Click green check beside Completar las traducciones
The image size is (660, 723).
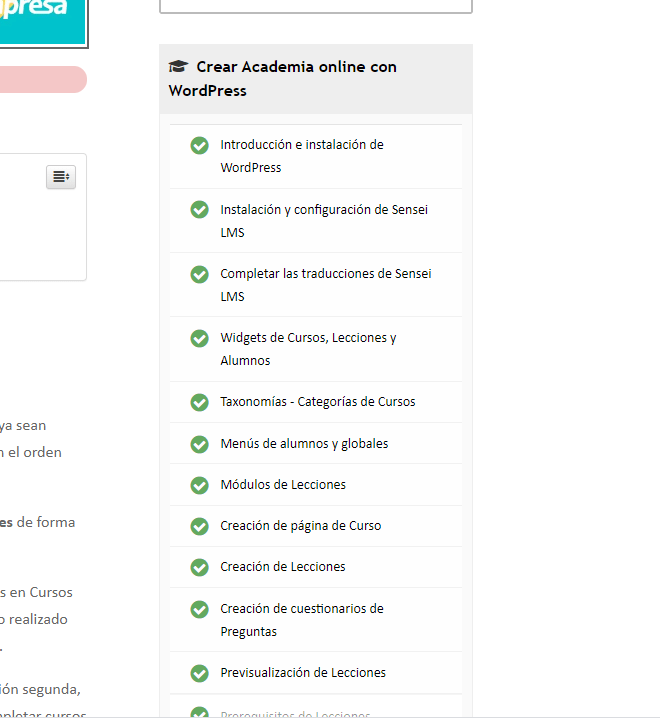[199, 274]
